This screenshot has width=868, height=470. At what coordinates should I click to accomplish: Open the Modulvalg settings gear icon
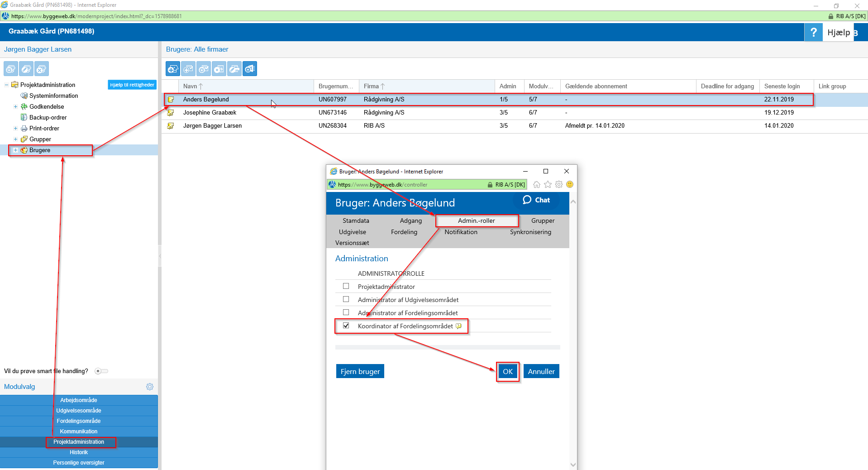tap(150, 387)
